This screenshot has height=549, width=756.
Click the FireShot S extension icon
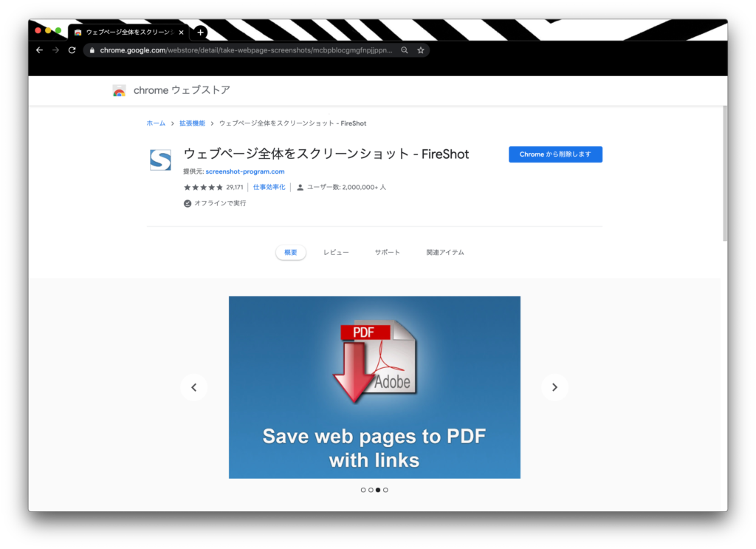click(160, 160)
